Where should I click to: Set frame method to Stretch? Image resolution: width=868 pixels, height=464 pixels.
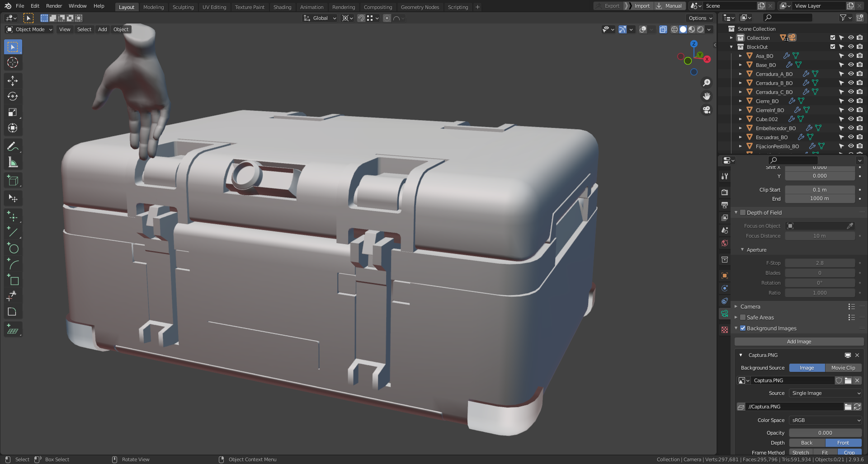pyautogui.click(x=801, y=452)
